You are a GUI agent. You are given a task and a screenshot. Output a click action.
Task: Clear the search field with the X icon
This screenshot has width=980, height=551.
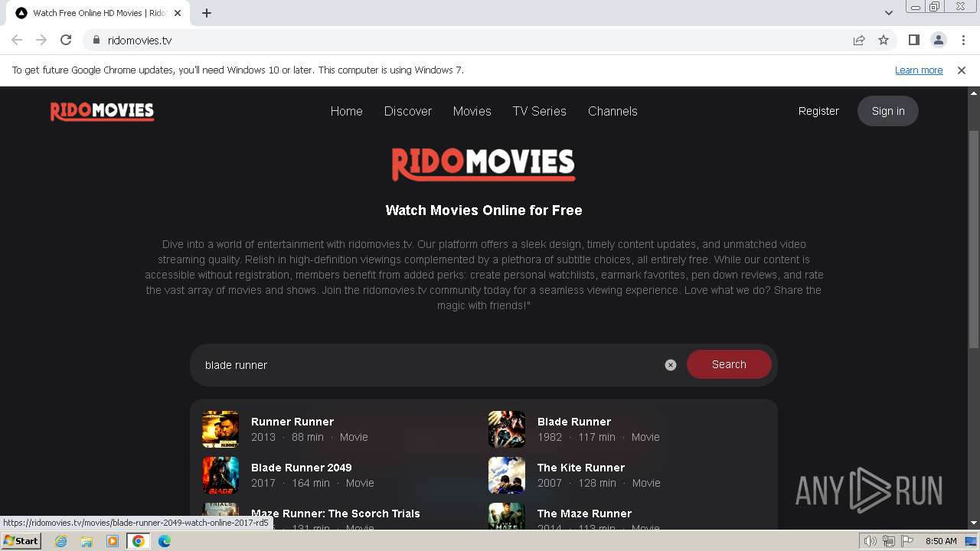(x=671, y=365)
